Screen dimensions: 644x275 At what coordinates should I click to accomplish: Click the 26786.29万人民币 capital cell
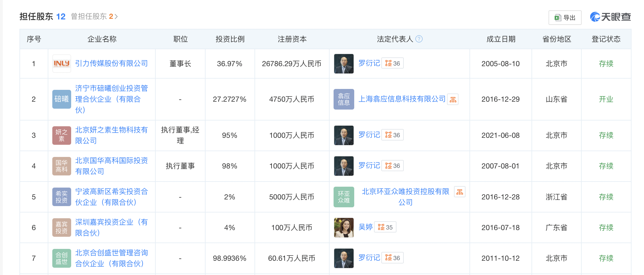292,64
